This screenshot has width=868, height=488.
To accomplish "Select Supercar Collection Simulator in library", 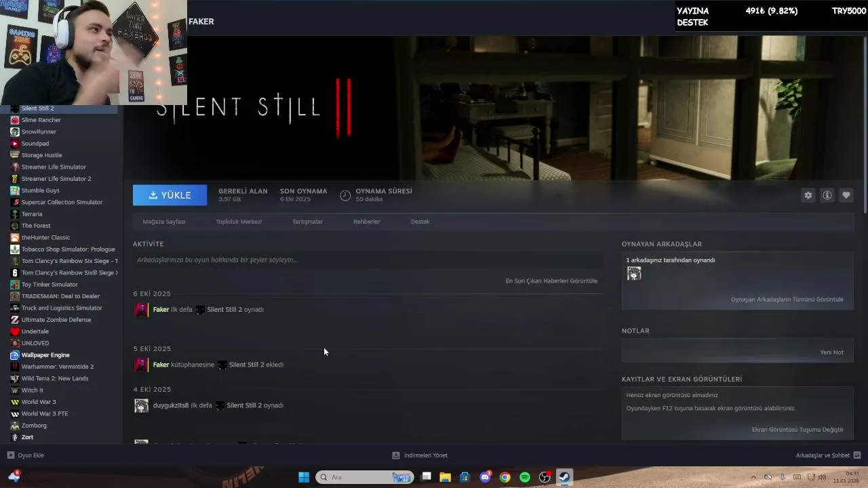I will pos(62,202).
